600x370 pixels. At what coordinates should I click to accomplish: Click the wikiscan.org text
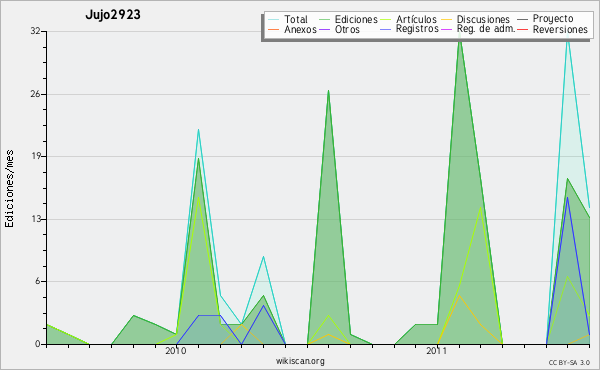click(x=300, y=361)
